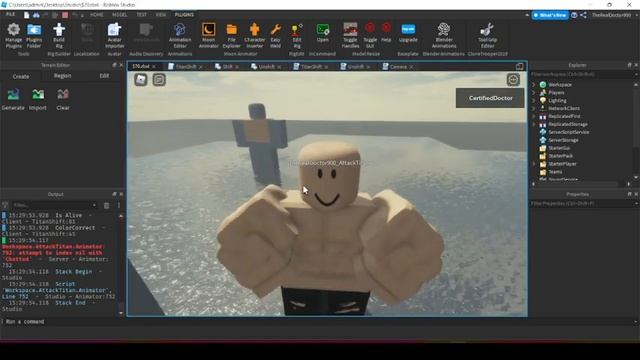Image resolution: width=640 pixels, height=360 pixels.
Task: Open the Character Inserter plugin
Action: [x=255, y=36]
